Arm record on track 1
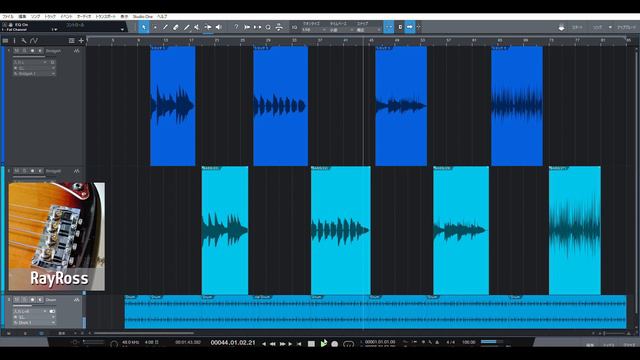Viewport: 640px width, 360px height. coord(32,51)
